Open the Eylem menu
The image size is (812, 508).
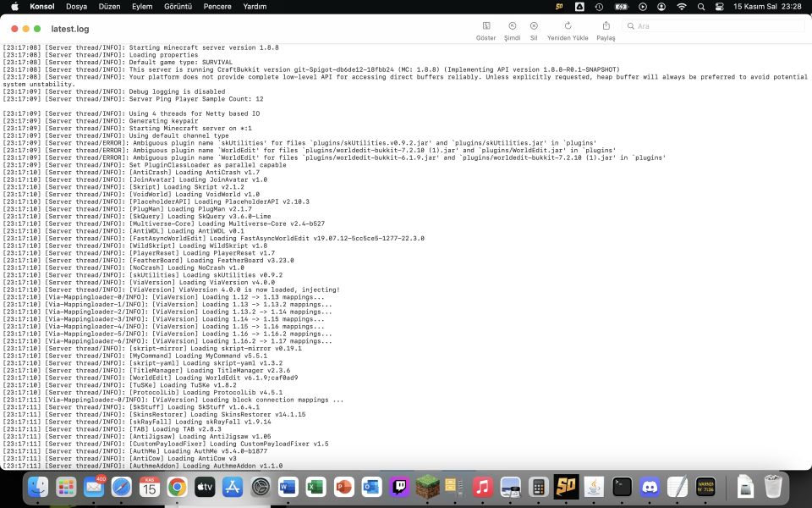point(142,7)
